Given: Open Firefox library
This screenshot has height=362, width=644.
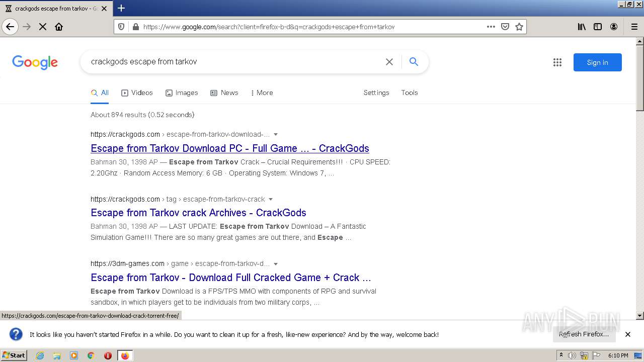Looking at the screenshot, I should 582,27.
